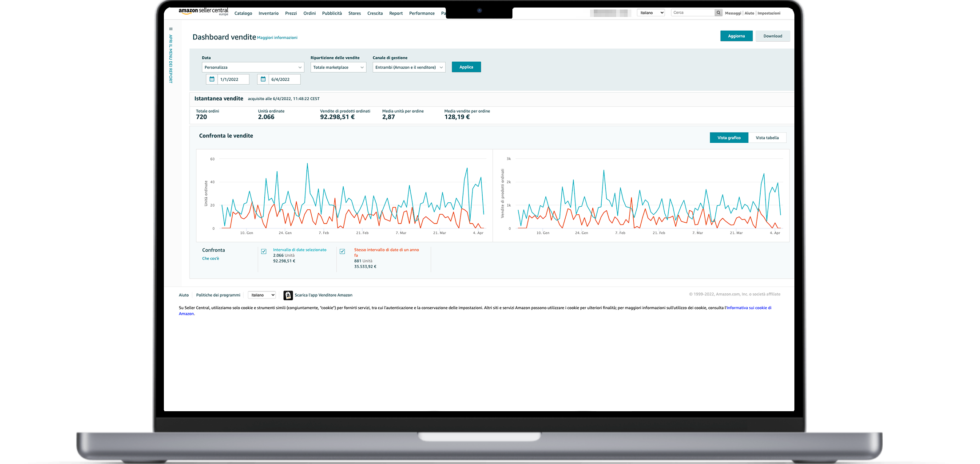Open Messaggi in the top bar

(733, 13)
